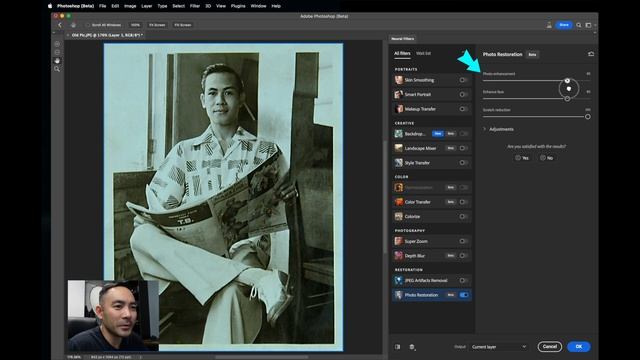
Task: Open the Filter menu
Action: point(195,6)
